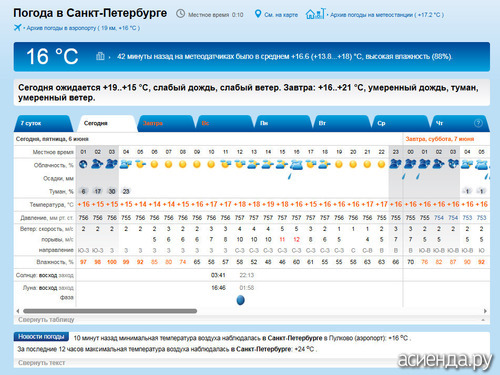Screen dimensions: 500x375
Task: Click the airplane airport archive icon
Action: [x=18, y=28]
